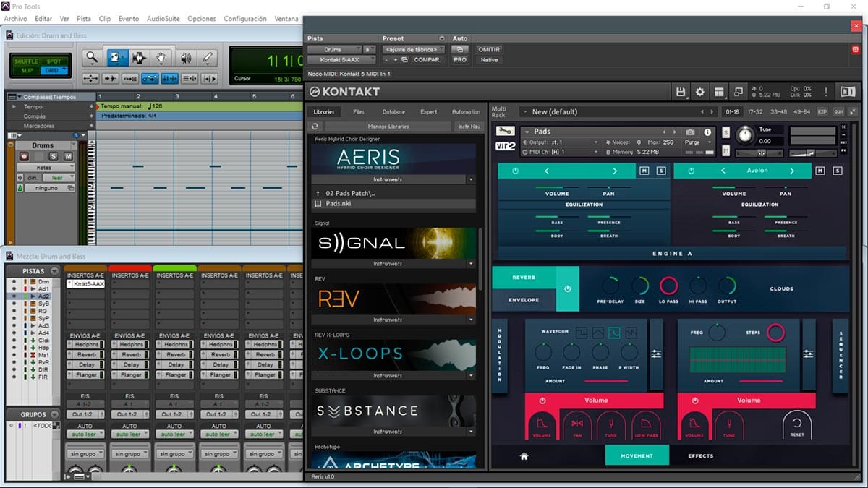Open the Pads instrument wrench editor

[506, 132]
